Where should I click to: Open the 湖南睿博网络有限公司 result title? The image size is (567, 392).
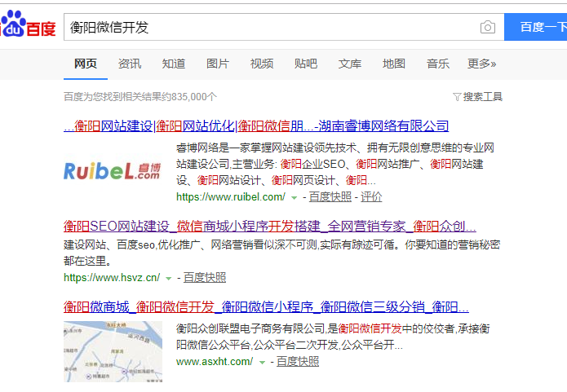point(256,126)
